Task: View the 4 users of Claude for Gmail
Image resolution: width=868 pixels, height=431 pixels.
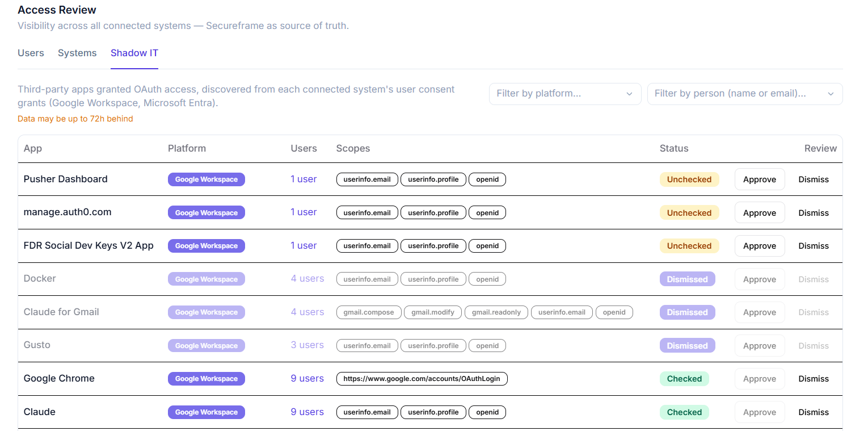Action: click(307, 312)
